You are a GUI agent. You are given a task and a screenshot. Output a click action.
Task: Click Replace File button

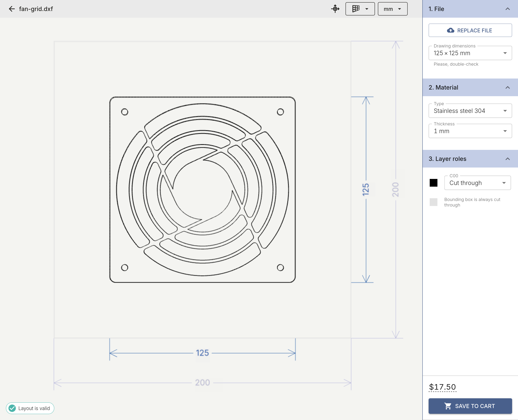tap(470, 30)
